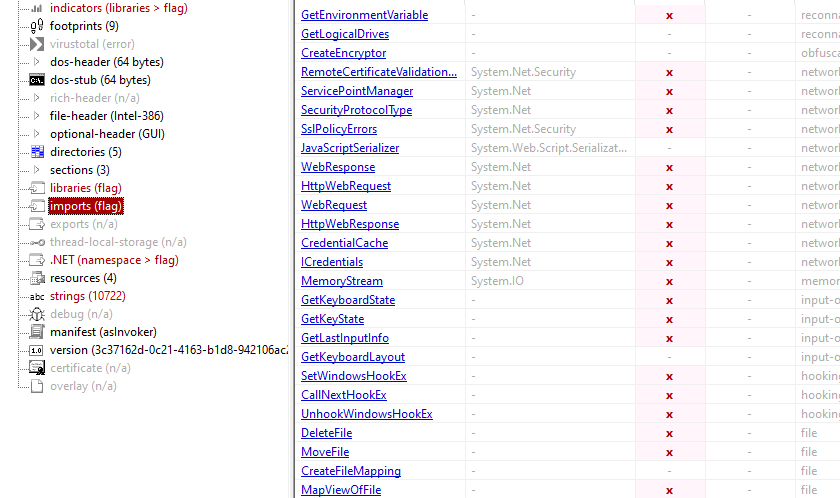Open the SetWindowsHookEx link
840x498 pixels.
point(354,376)
